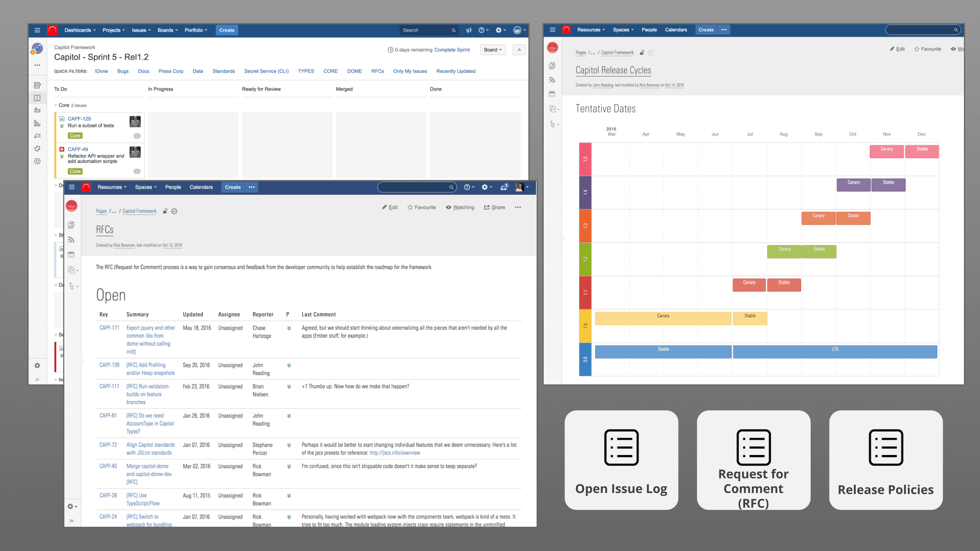The height and width of the screenshot is (551, 980).
Task: Select the Active sprints board icon in Jira sidebar
Action: click(x=37, y=98)
